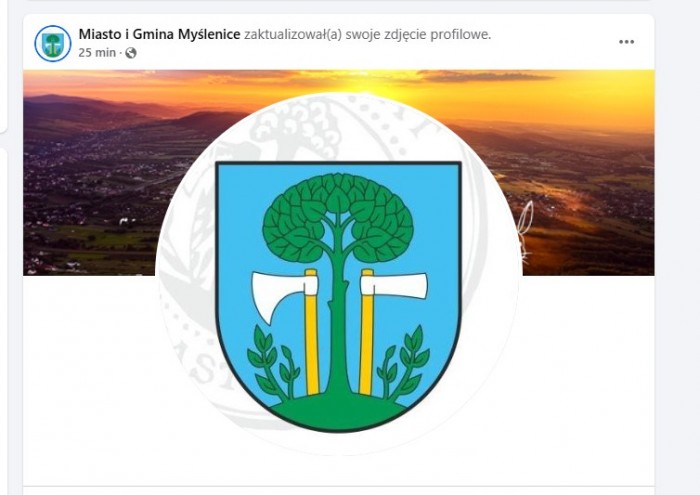Click the green hill at shield base
The image size is (700, 495).
338,413
